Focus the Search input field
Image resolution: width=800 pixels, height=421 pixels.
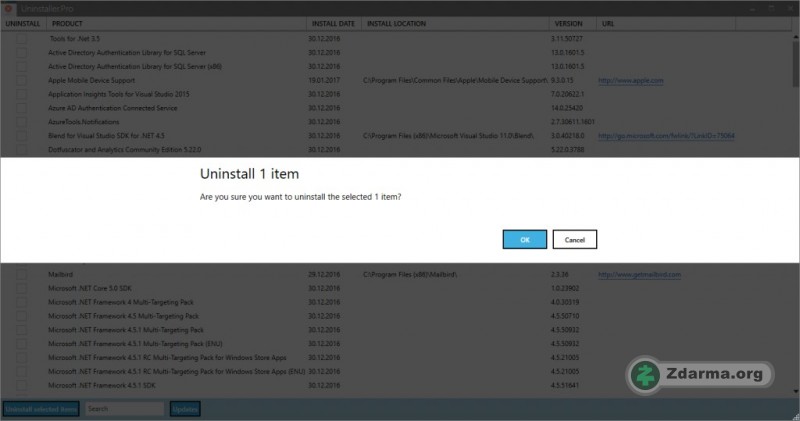[124, 409]
